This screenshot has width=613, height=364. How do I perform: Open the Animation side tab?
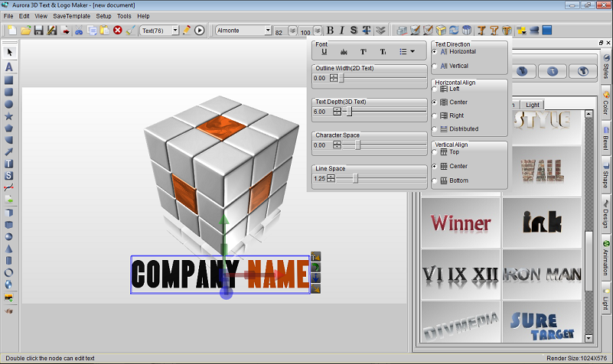click(x=606, y=258)
